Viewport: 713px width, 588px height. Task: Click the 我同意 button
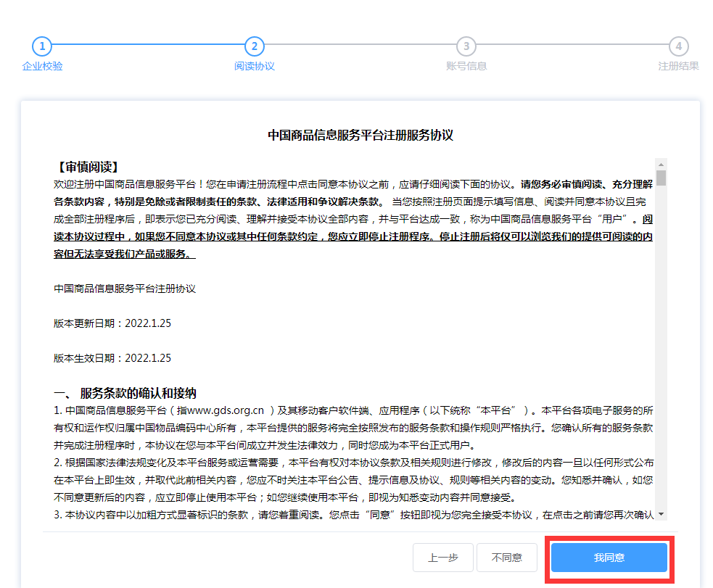pyautogui.click(x=609, y=558)
